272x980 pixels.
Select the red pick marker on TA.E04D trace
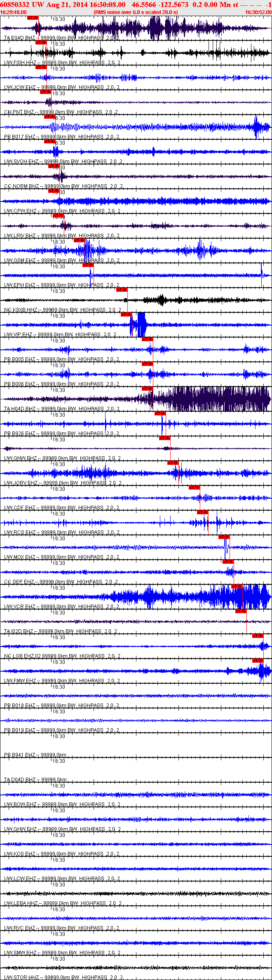pyautogui.click(x=33, y=18)
